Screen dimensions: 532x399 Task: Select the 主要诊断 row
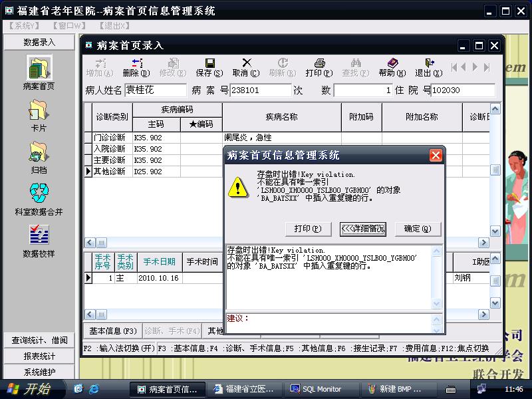154,160
